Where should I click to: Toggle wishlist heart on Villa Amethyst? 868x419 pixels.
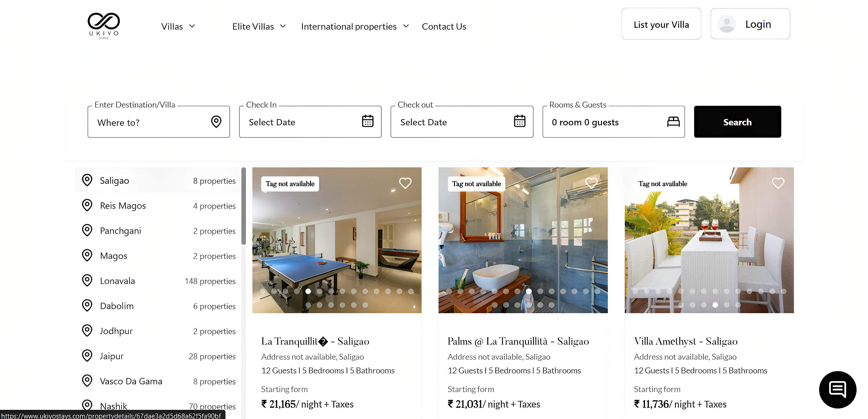pyautogui.click(x=778, y=183)
